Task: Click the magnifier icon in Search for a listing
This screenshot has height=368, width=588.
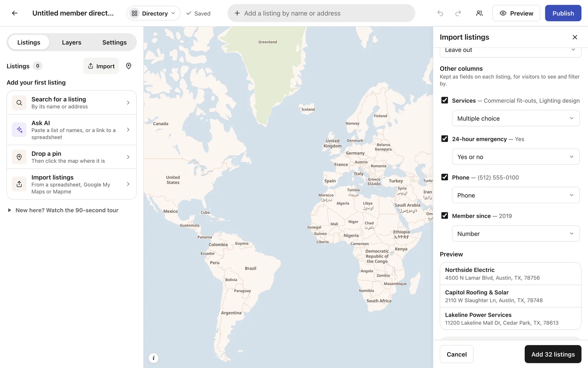Action: click(x=19, y=103)
